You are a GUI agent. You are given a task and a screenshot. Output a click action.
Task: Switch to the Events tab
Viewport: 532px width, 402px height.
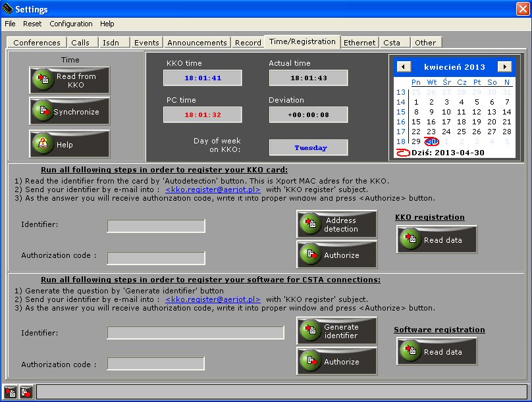click(x=147, y=43)
